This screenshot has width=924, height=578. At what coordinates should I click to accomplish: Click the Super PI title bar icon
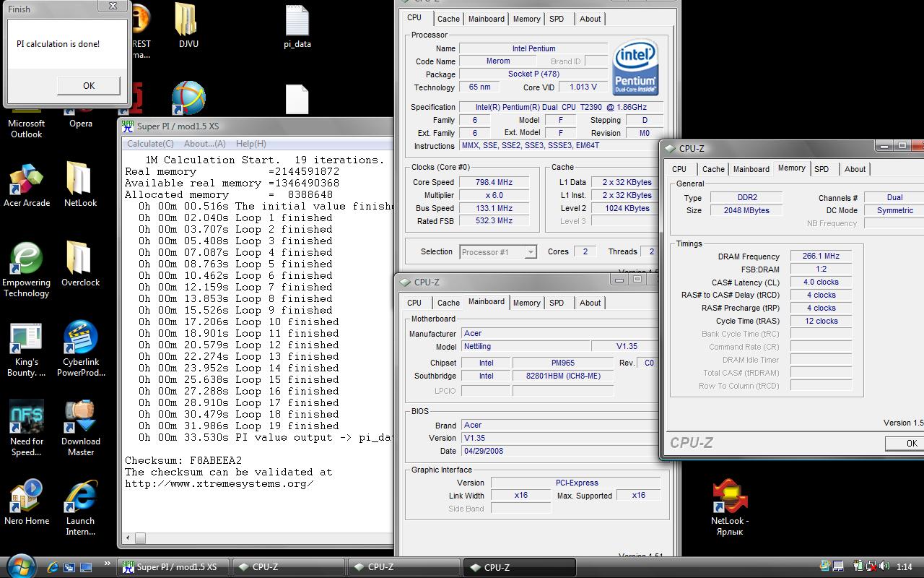pos(128,126)
